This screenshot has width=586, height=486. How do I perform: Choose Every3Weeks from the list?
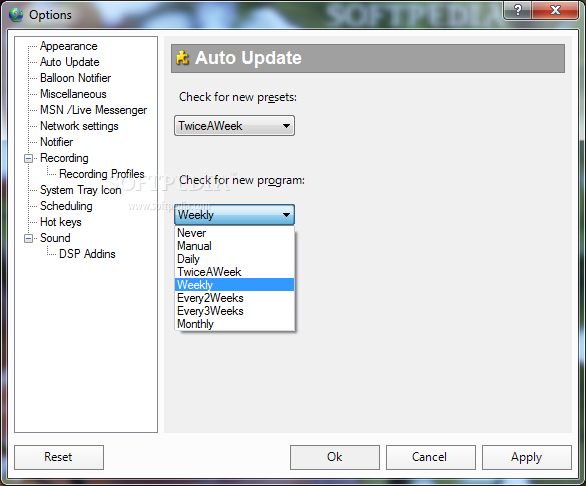pyautogui.click(x=235, y=311)
